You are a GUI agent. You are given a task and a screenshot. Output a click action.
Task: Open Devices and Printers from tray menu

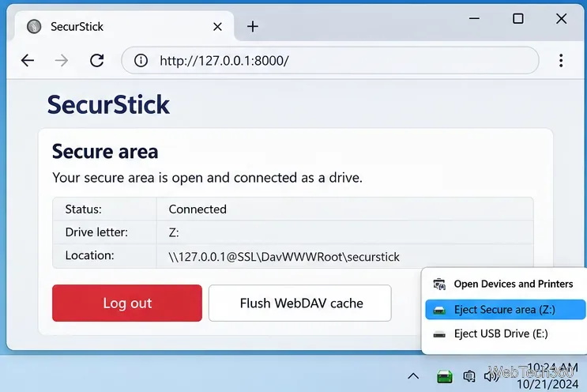click(503, 284)
